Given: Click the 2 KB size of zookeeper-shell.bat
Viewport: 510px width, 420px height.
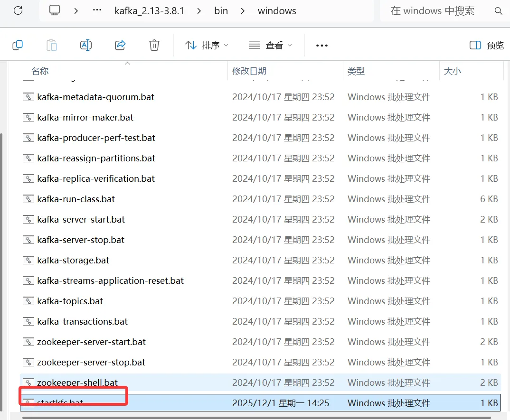Looking at the screenshot, I should (489, 383).
